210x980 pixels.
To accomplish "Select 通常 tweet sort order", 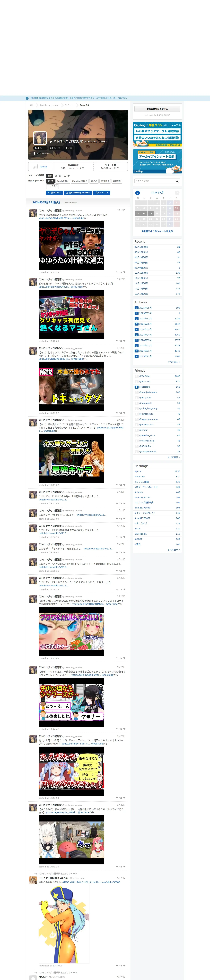I will (x=50, y=176).
